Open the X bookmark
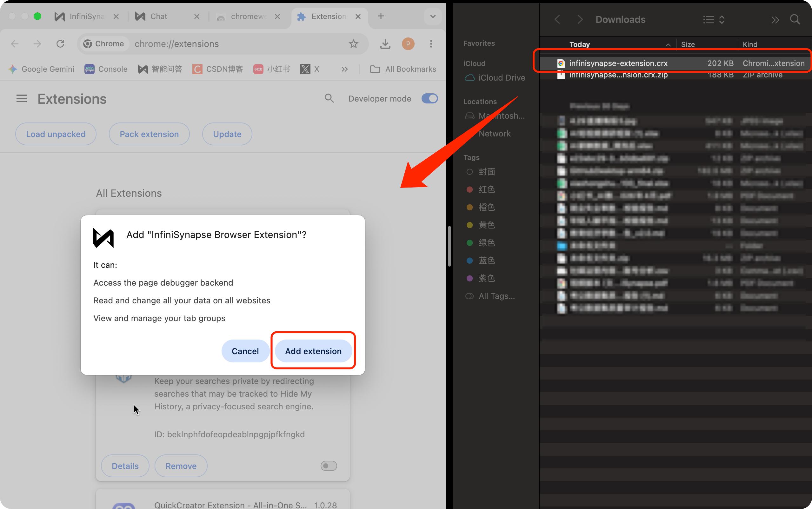812x509 pixels. 310,69
